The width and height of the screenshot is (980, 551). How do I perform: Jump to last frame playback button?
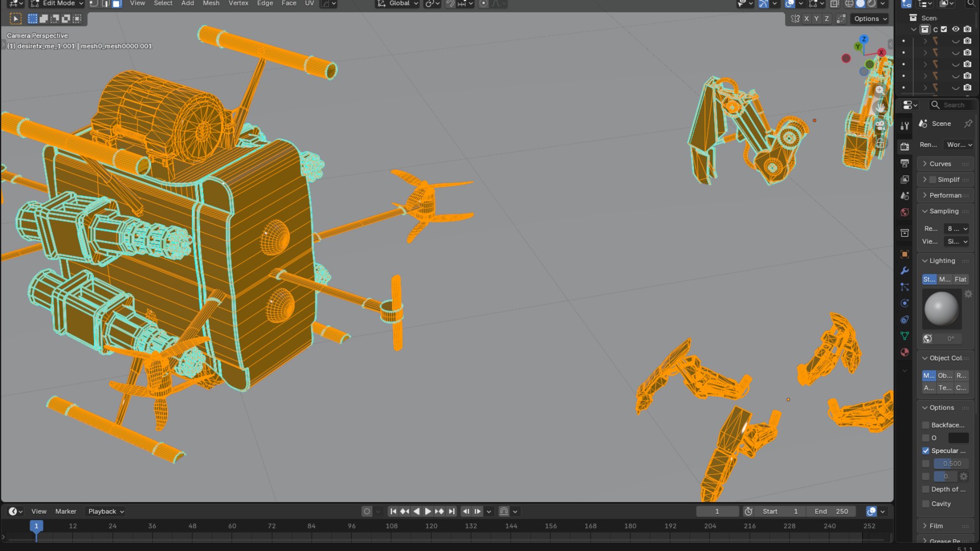[451, 511]
